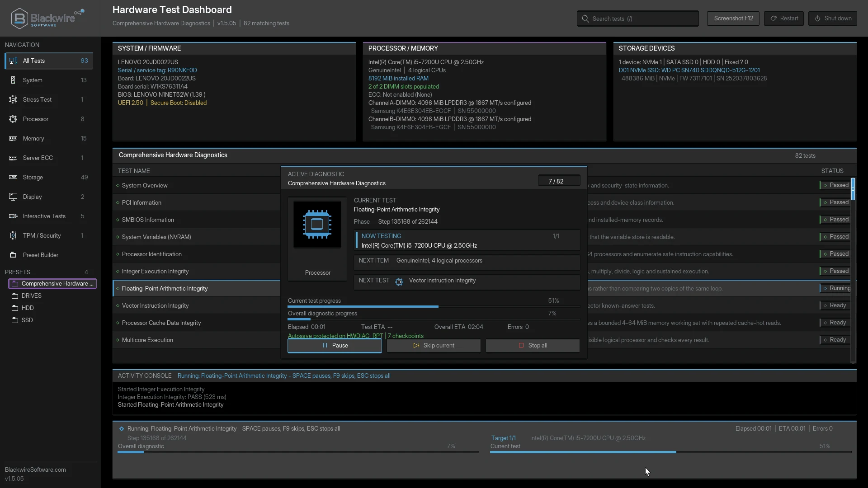Viewport: 868px width, 488px height.
Task: Click the Vector Instruction Integrity next-test icon
Action: [399, 282]
